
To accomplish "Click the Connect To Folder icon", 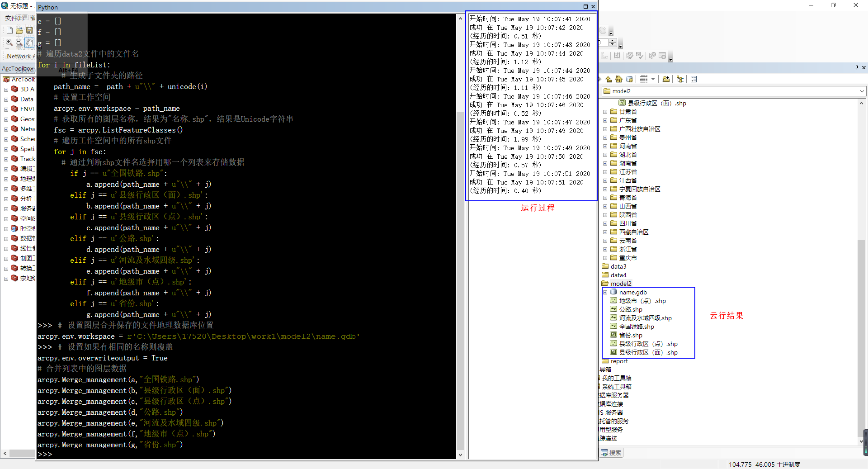I will point(666,79).
